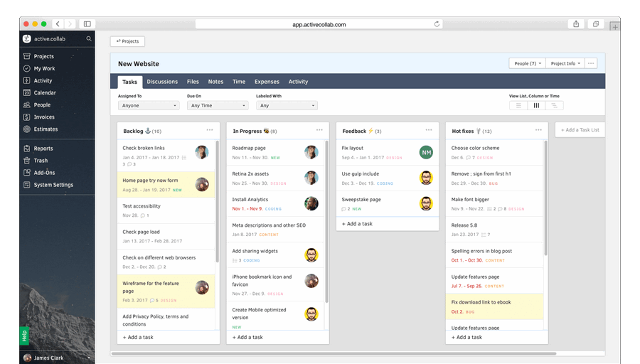This screenshot has height=364, width=640.
Task: Click Safari forward navigation arrow
Action: pyautogui.click(x=70, y=24)
